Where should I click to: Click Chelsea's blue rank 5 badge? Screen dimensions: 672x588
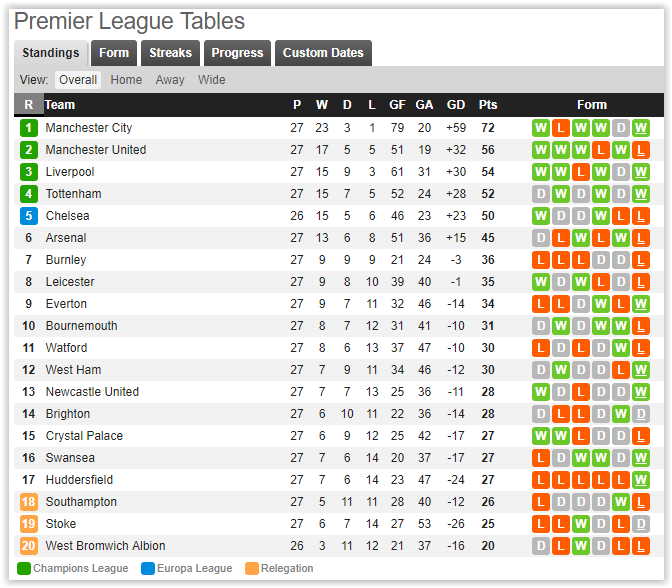29,216
